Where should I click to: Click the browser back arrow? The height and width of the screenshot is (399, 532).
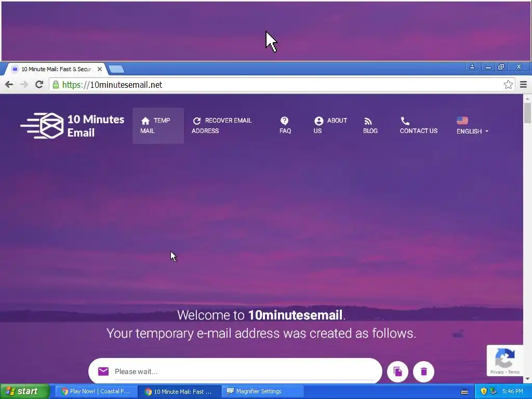9,85
